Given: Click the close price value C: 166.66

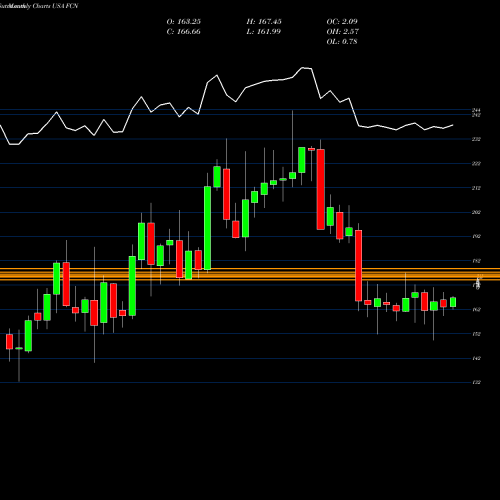Looking at the screenshot, I should (x=184, y=32).
